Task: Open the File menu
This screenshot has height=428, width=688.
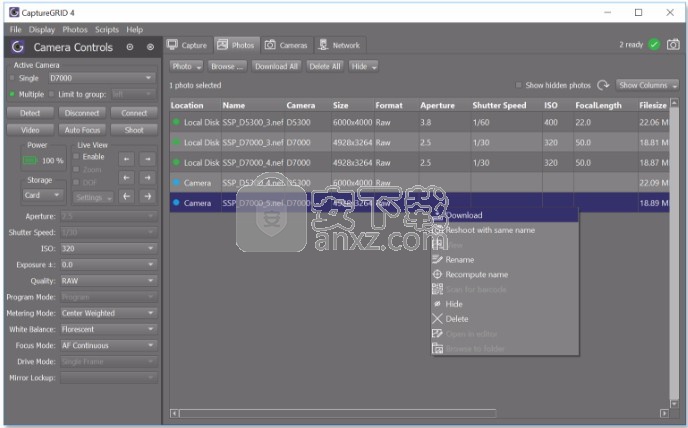Action: coord(15,29)
